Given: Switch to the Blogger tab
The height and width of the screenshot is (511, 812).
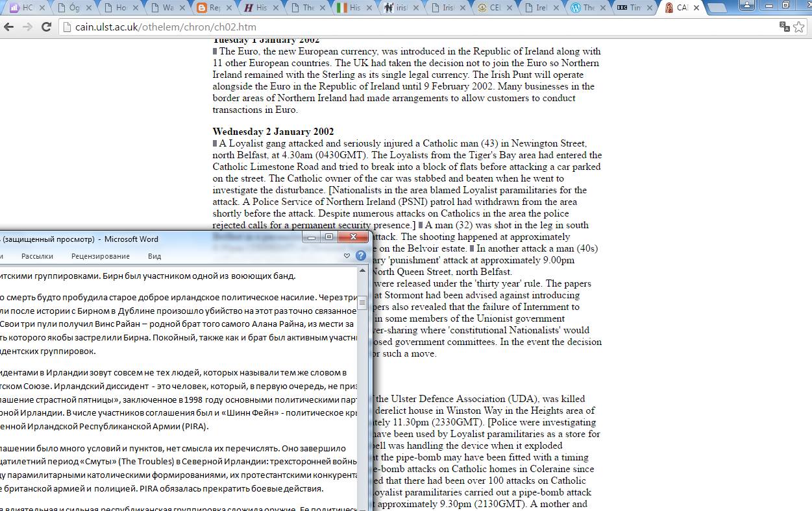Looking at the screenshot, I should click(210, 8).
